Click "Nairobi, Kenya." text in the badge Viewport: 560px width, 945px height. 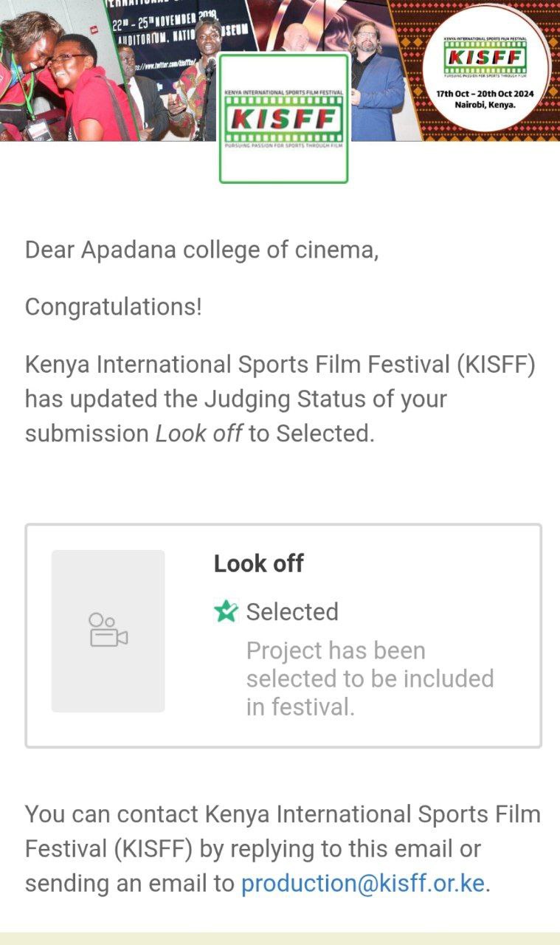(485, 106)
